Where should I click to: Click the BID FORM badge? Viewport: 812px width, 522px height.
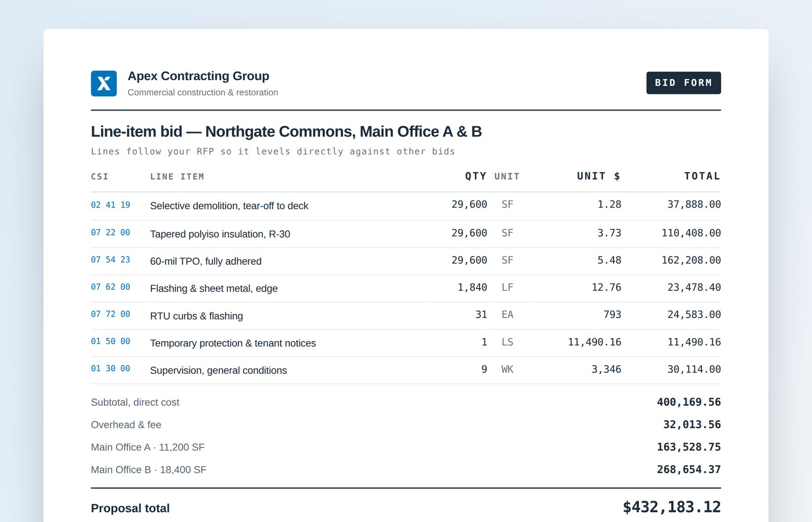683,83
